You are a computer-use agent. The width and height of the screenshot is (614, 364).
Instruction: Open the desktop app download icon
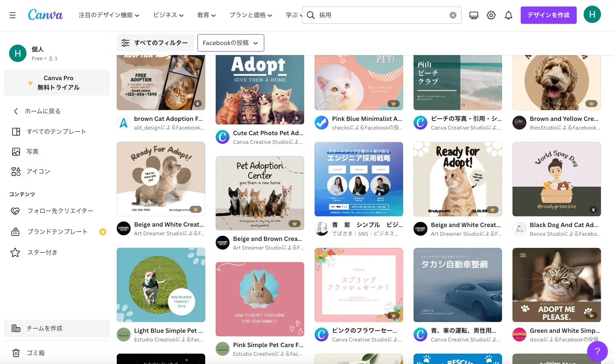474,15
